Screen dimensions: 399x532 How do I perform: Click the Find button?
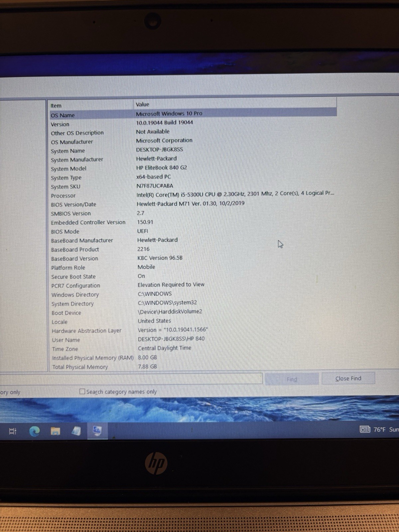(292, 379)
